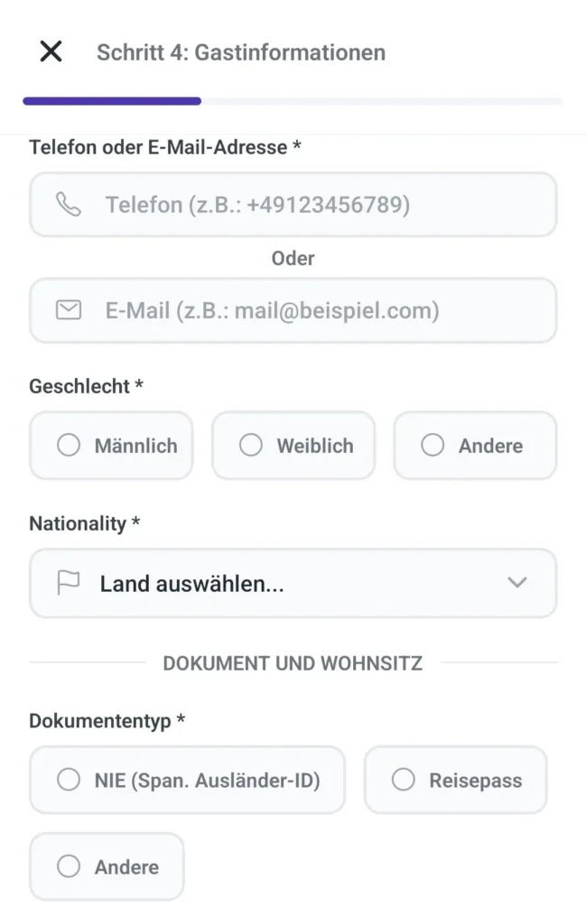Select Andere under Geschlecht
The width and height of the screenshot is (586, 924).
pos(475,445)
